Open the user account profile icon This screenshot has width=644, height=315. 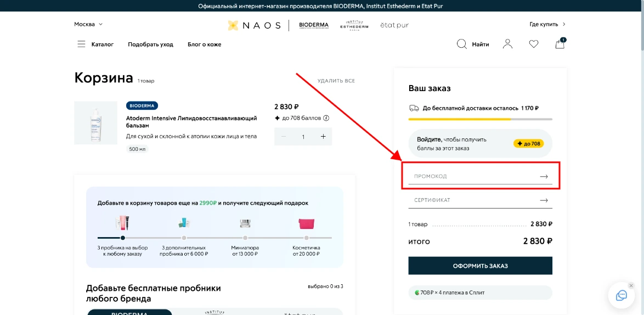coord(507,44)
